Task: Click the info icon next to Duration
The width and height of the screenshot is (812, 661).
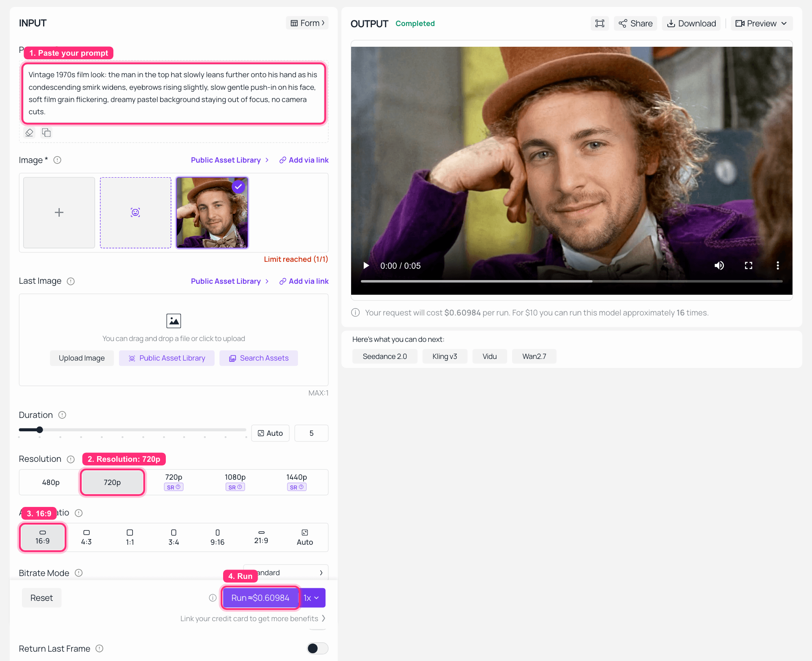Action: [62, 415]
